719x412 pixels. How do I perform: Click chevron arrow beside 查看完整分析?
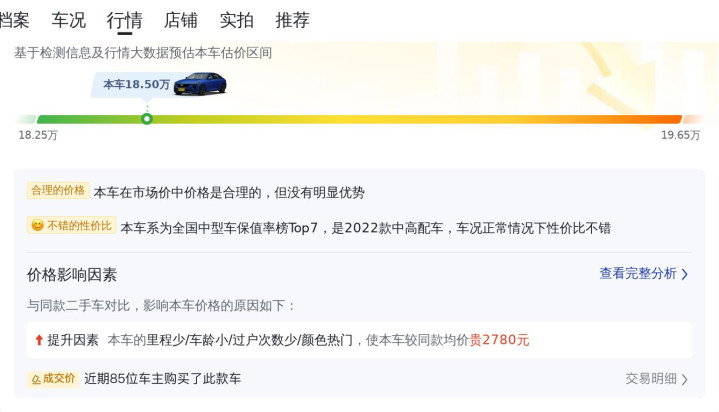tap(685, 274)
